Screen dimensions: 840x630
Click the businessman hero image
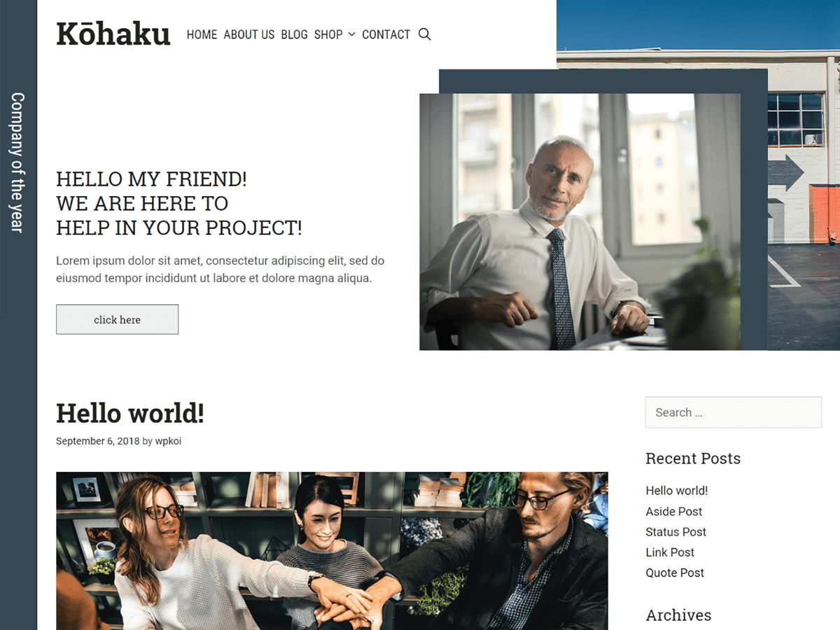coord(580,222)
